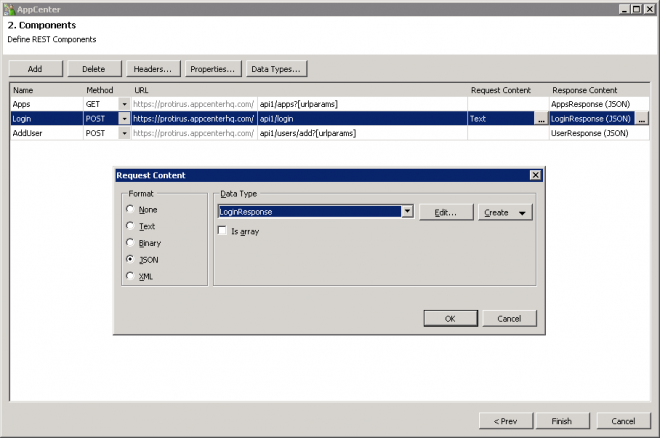Click the Delete button

click(94, 69)
